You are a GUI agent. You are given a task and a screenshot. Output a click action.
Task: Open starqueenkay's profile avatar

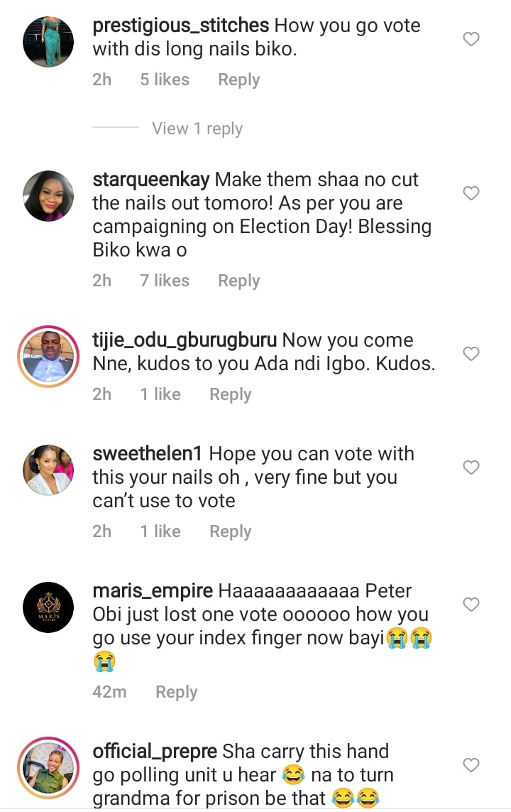point(49,196)
